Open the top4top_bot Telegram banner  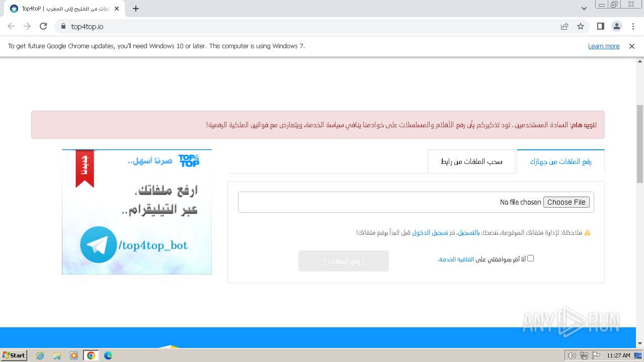click(137, 212)
